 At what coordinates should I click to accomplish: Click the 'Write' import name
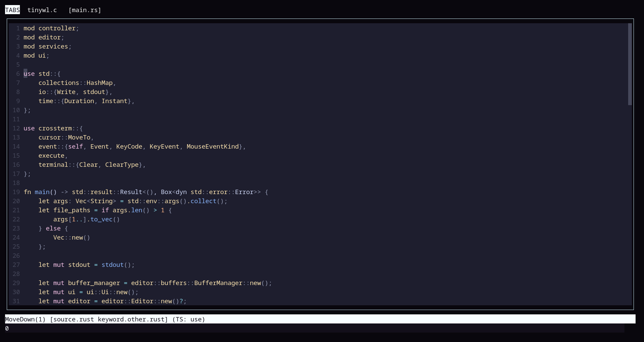pyautogui.click(x=66, y=92)
